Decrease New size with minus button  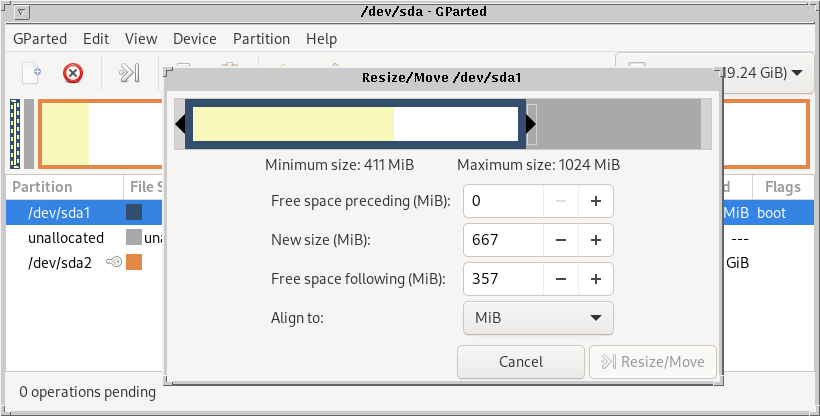point(561,240)
